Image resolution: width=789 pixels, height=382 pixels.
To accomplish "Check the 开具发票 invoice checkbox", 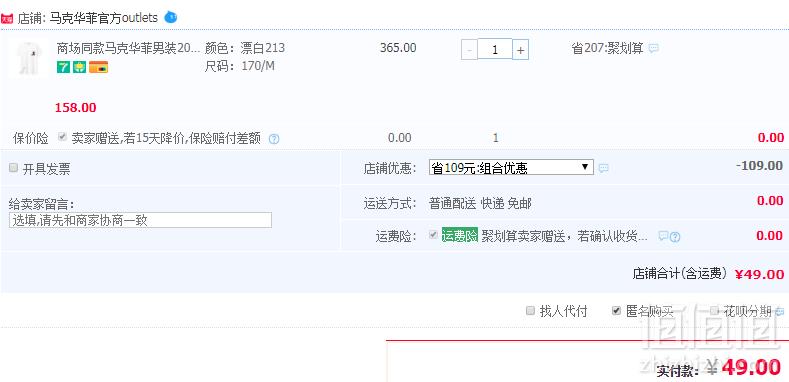I will point(14,168).
